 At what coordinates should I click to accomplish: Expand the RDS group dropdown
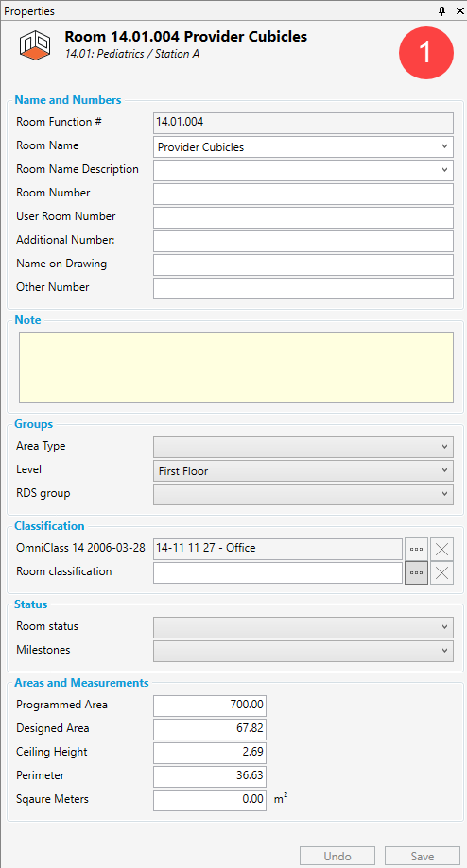tap(303, 494)
